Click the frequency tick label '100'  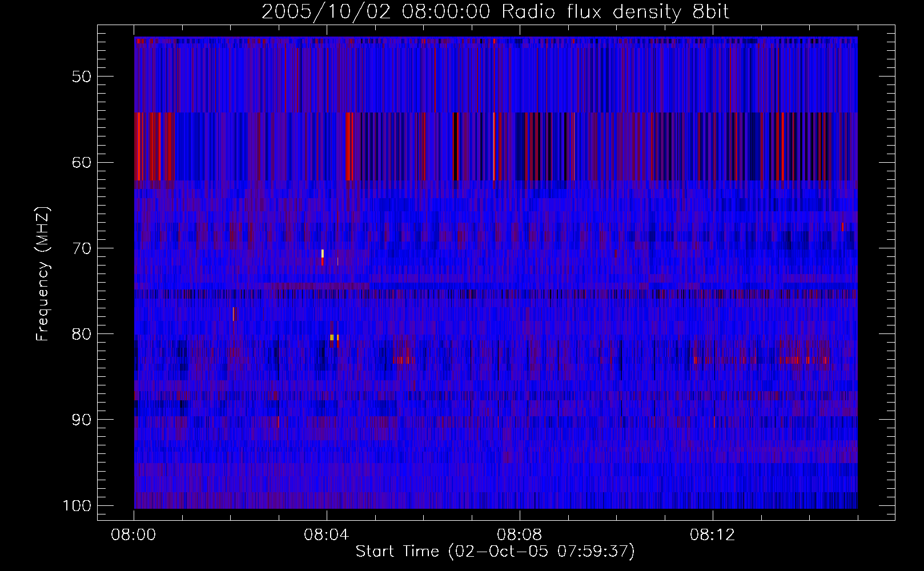pyautogui.click(x=77, y=505)
